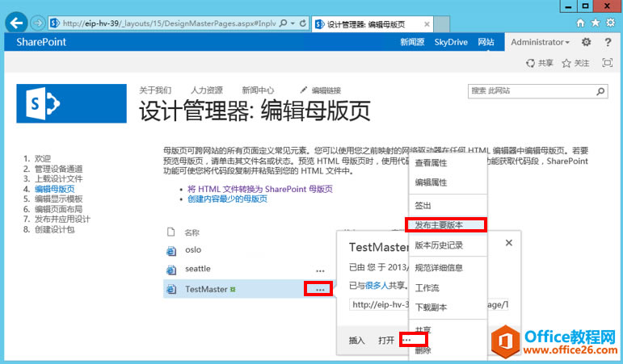Click the new tab button
This screenshot has width=623, height=364.
point(442,24)
